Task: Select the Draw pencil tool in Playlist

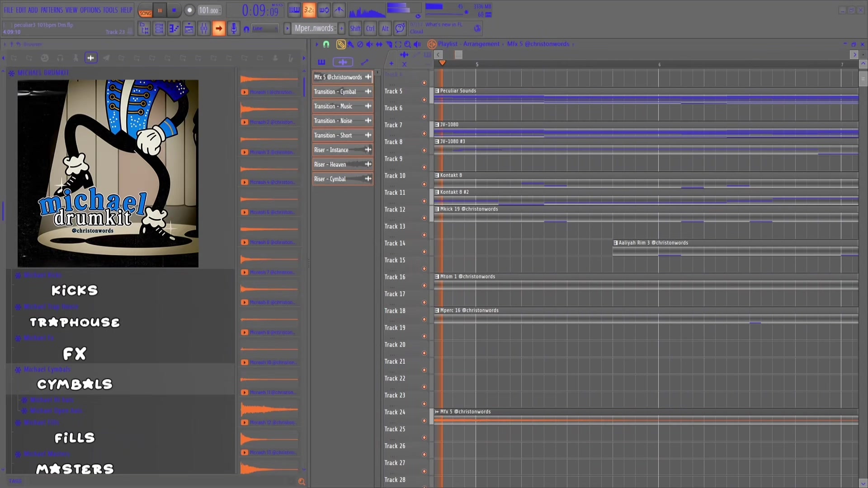Action: point(341,44)
